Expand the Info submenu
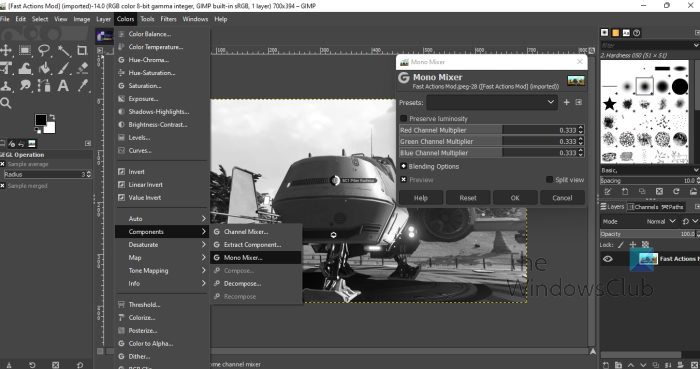 pyautogui.click(x=162, y=283)
